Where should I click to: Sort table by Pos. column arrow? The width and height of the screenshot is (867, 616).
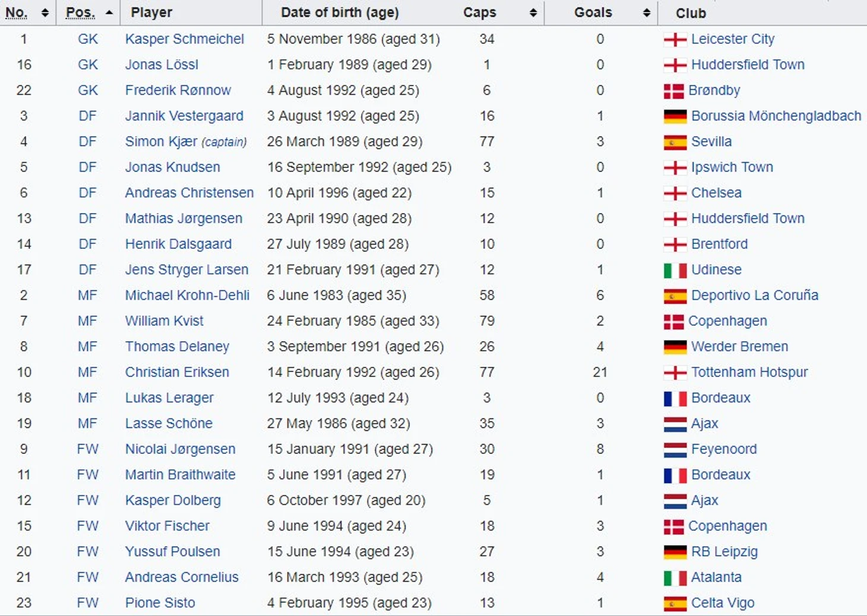(x=109, y=12)
